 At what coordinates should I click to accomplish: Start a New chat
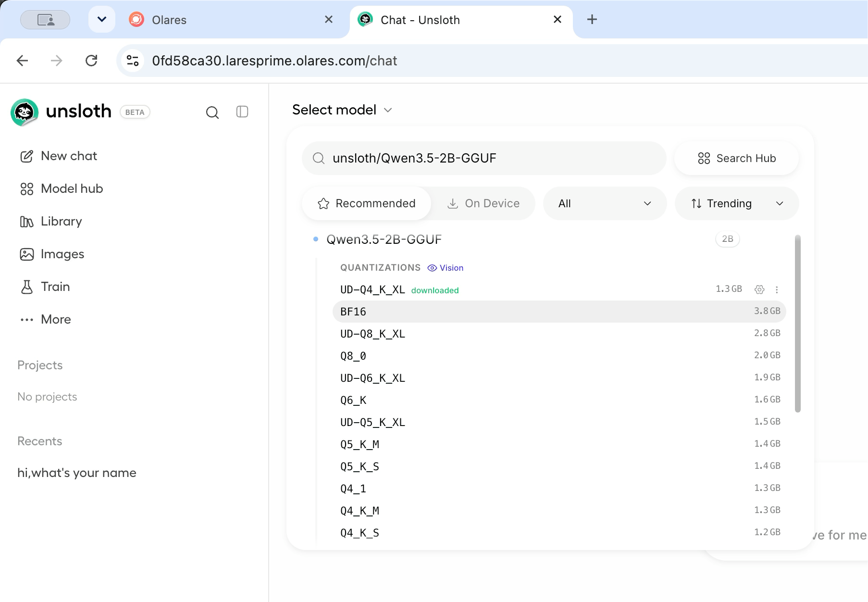pos(59,156)
